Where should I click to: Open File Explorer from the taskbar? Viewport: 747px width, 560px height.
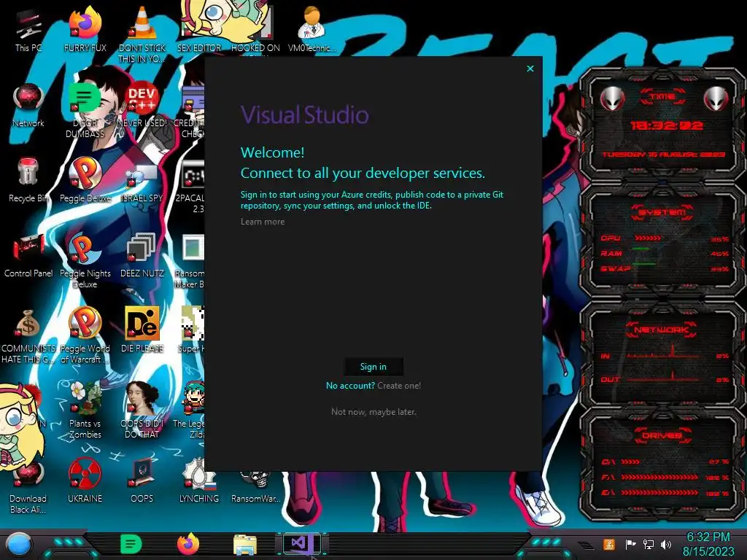tap(245, 544)
